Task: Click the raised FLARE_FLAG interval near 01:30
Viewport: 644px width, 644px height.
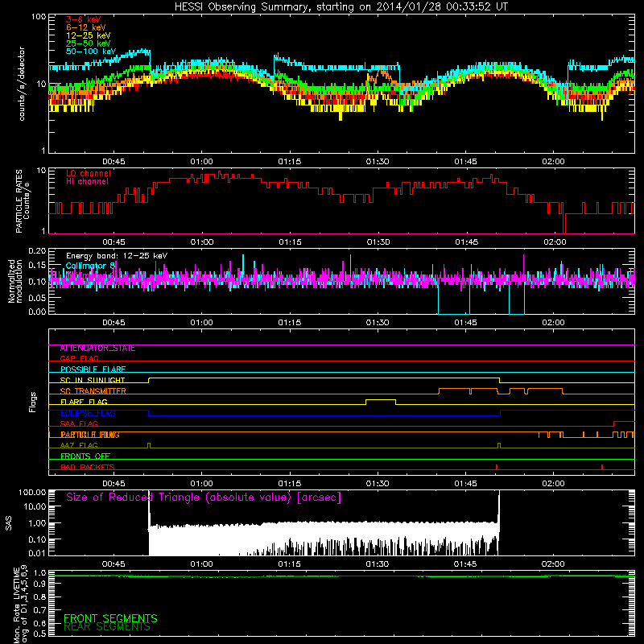Action: point(381,400)
